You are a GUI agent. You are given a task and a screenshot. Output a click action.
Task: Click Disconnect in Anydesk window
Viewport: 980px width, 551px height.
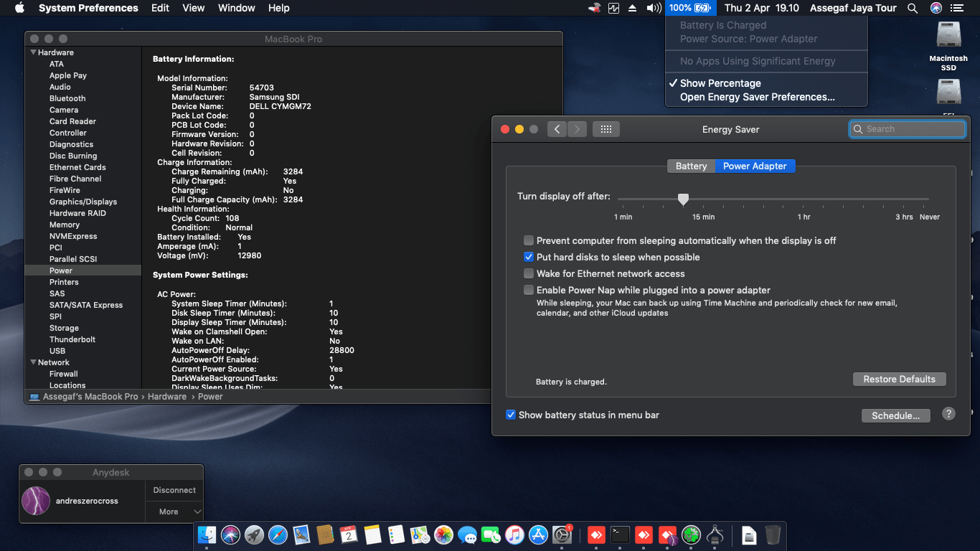pyautogui.click(x=174, y=490)
